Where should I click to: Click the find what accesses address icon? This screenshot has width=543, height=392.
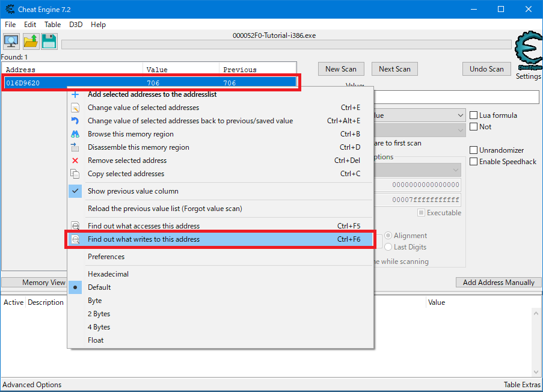(x=75, y=226)
